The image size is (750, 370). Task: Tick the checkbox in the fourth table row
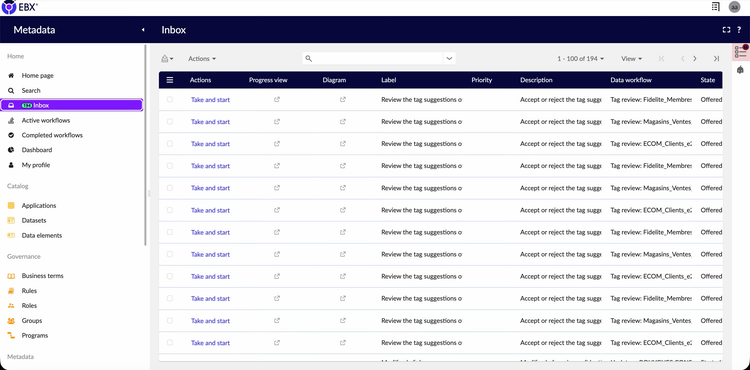coord(170,166)
